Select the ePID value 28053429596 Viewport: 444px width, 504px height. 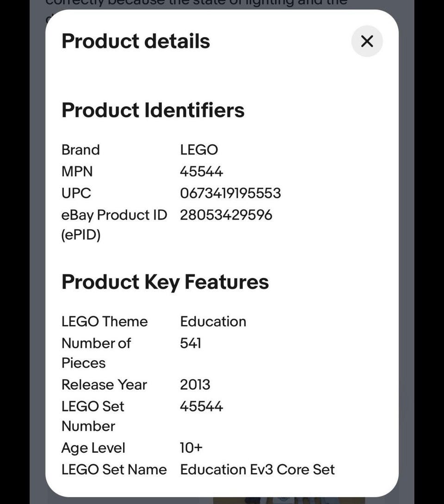[x=226, y=215]
